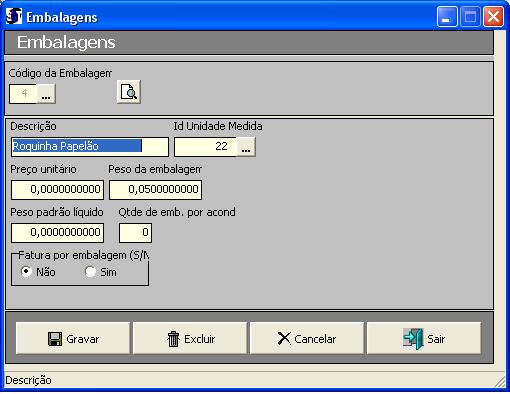The height and width of the screenshot is (394, 510).
Task: Exit the form with Sair button
Action: click(x=424, y=338)
